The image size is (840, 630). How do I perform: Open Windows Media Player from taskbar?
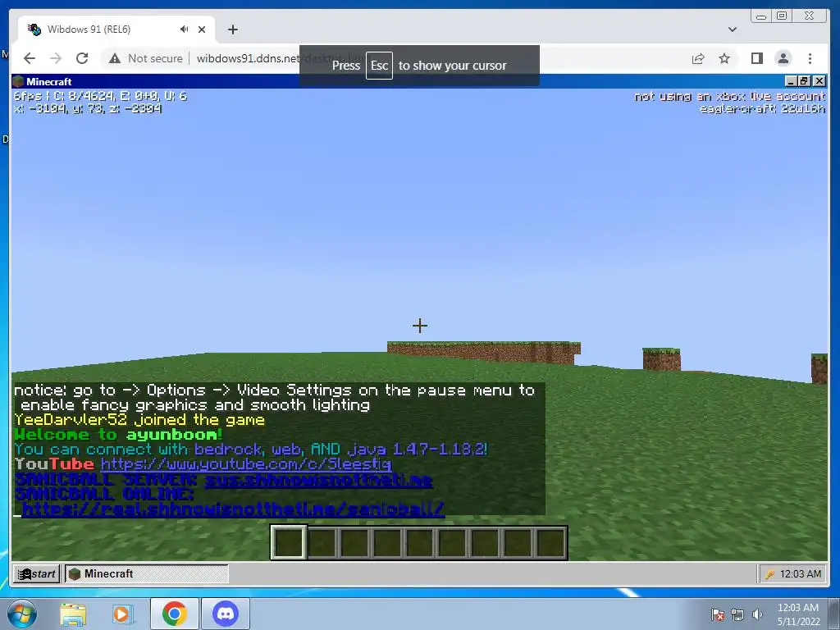tap(121, 614)
